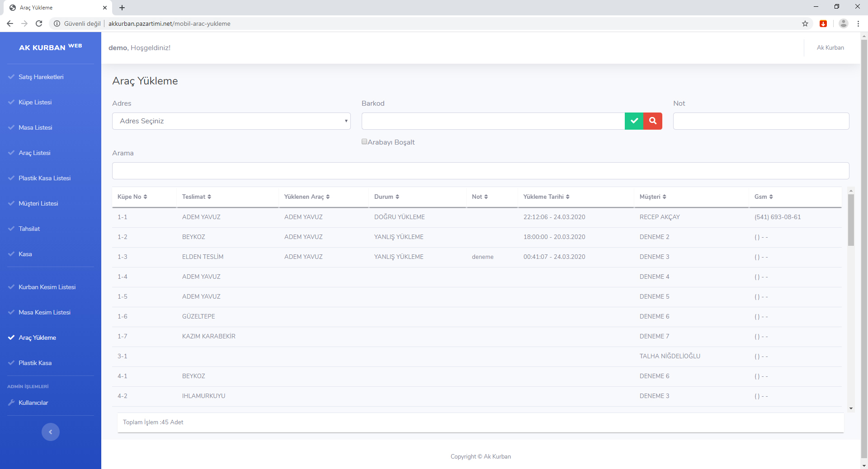Bookmark this page with the star icon
The image size is (868, 469).
[805, 23]
